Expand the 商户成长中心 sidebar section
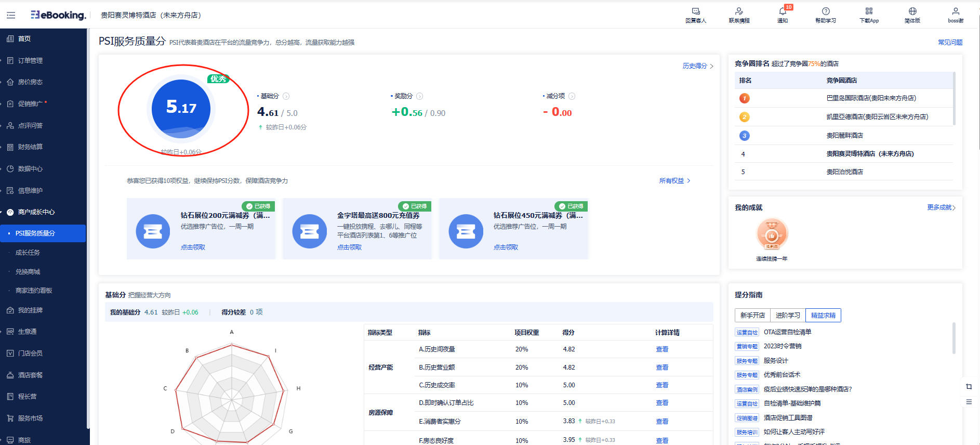This screenshot has height=445, width=980. (x=36, y=212)
